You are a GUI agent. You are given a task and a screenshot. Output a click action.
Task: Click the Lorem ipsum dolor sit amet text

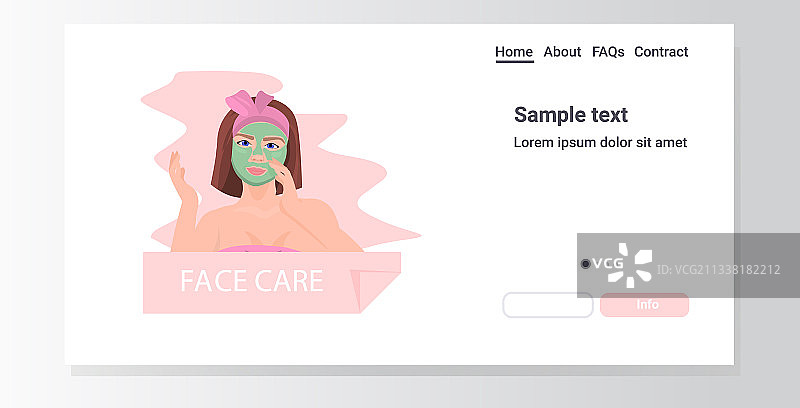pyautogui.click(x=600, y=142)
